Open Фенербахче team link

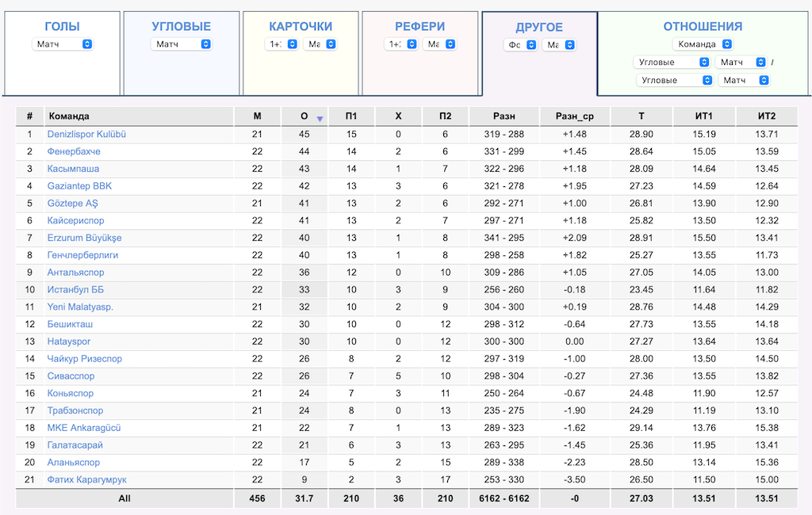coord(74,151)
